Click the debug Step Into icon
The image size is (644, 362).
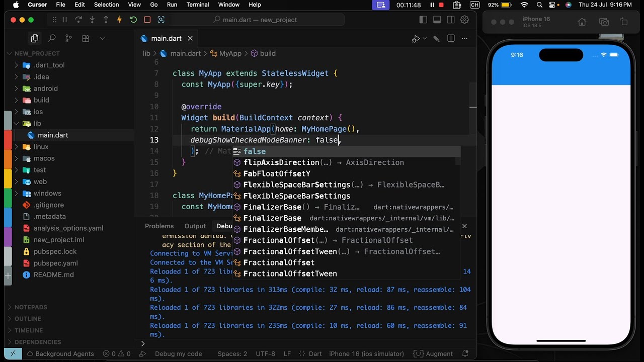pyautogui.click(x=92, y=20)
